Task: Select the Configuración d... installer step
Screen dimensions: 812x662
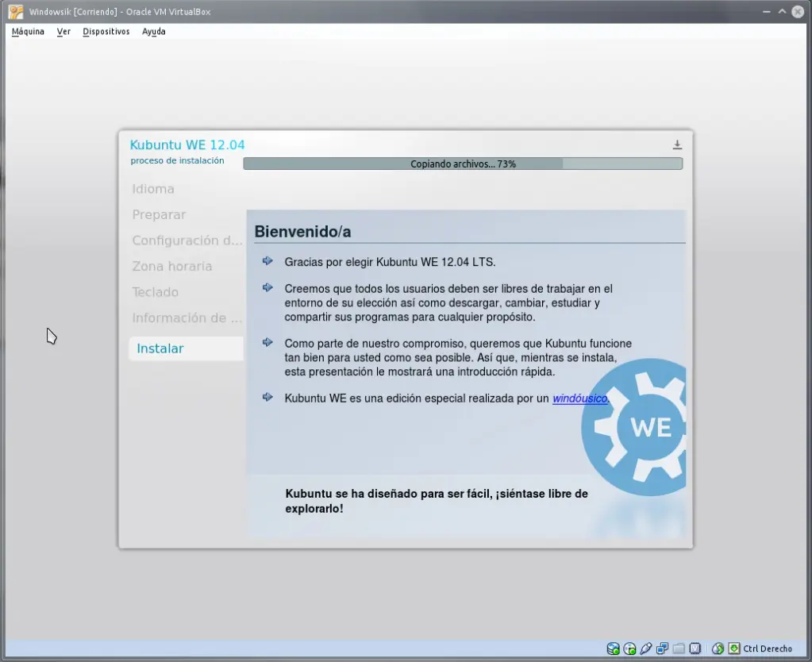Action: tap(187, 241)
